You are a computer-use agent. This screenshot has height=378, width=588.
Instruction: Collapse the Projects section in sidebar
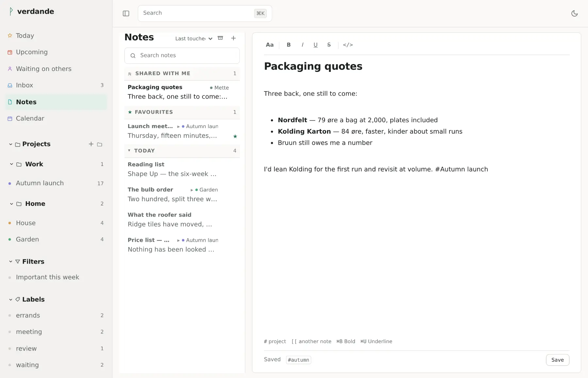coord(11,144)
